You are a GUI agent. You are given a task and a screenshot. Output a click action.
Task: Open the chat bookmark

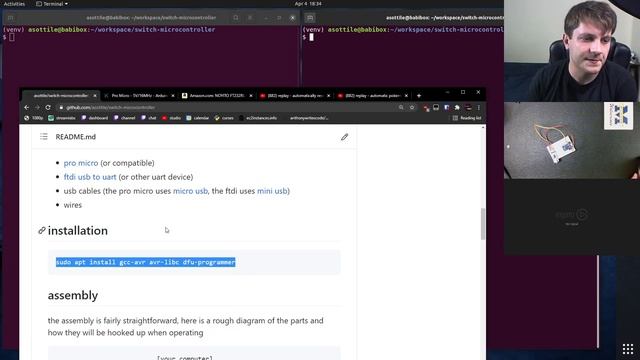149,118
